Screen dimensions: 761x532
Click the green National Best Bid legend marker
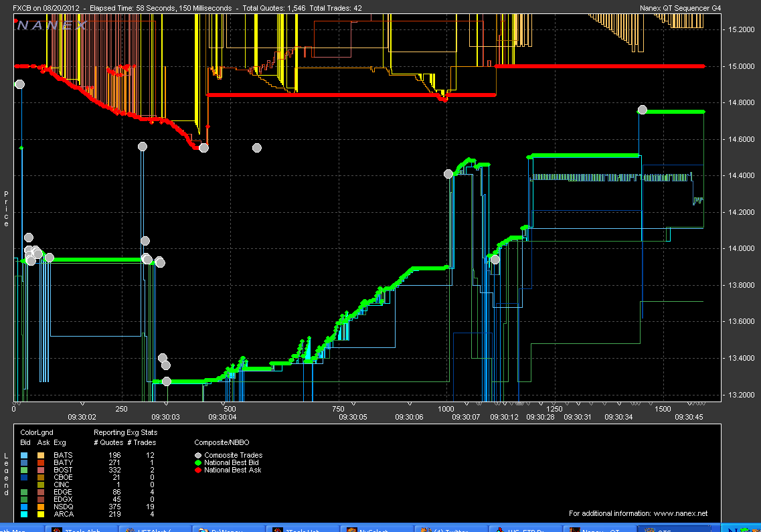198,462
